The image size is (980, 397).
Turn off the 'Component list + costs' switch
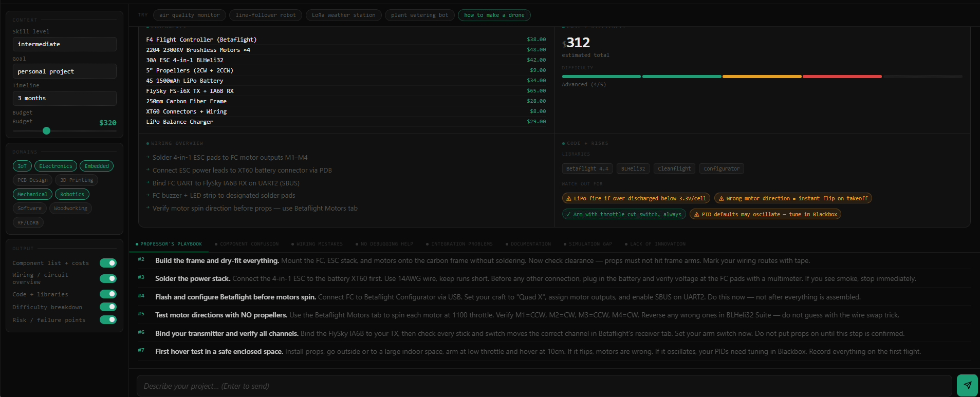pos(108,263)
